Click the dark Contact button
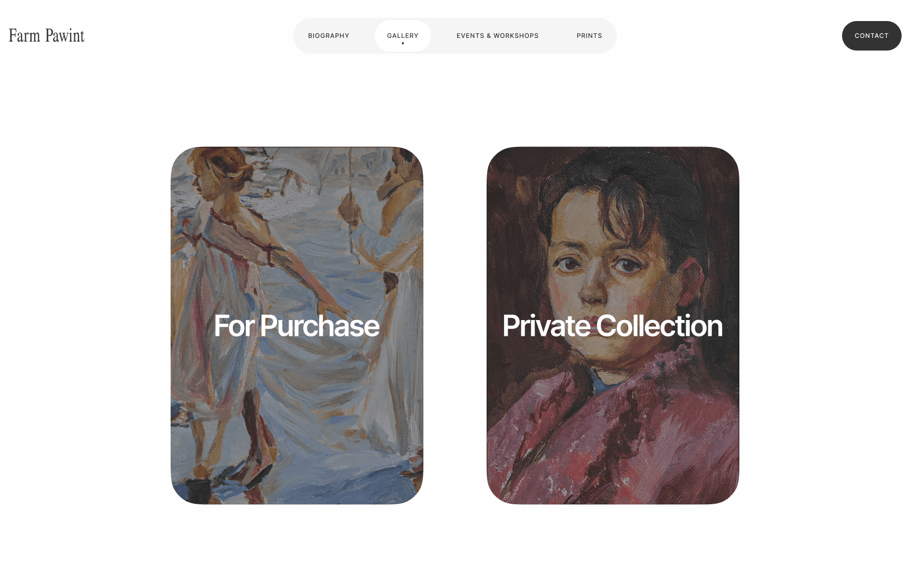This screenshot has height=588, width=910. (x=872, y=36)
